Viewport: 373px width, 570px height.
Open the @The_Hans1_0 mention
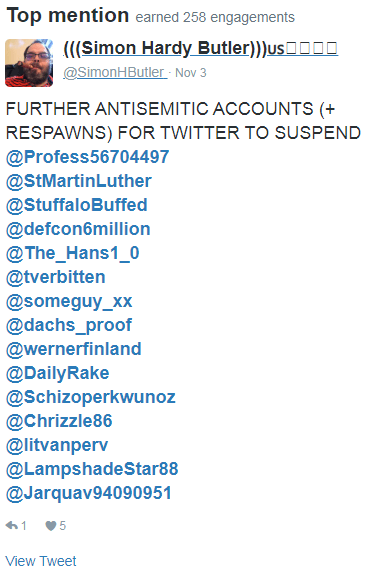tap(73, 253)
